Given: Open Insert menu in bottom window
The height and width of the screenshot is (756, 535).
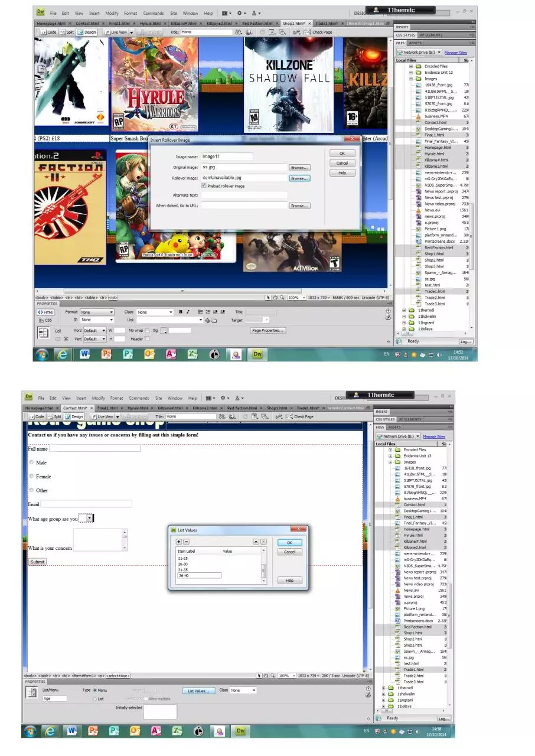Looking at the screenshot, I should pos(81,398).
